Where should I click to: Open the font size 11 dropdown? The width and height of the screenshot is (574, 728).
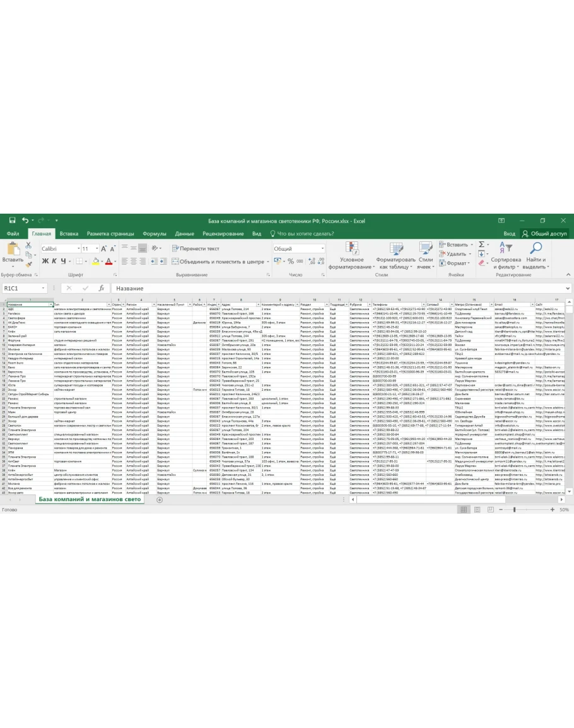(x=97, y=249)
